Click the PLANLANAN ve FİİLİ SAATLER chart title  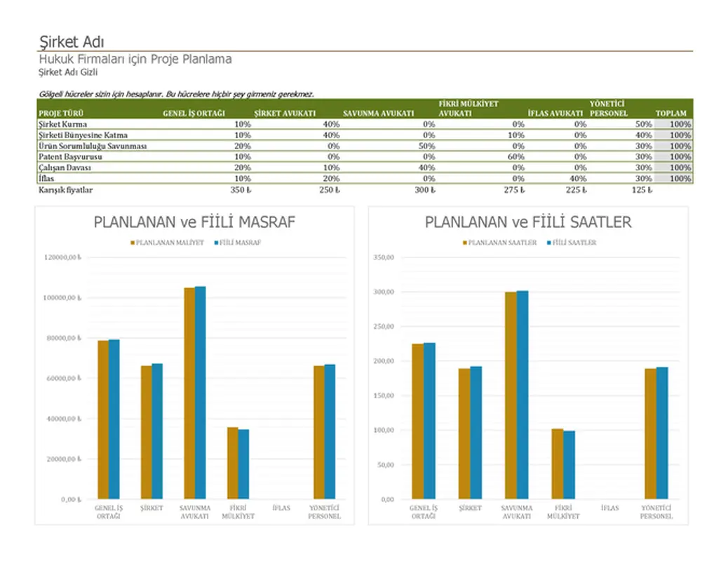pos(527,222)
